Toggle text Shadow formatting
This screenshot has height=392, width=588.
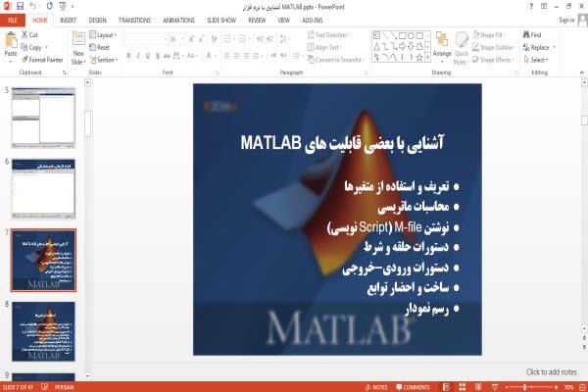pyautogui.click(x=158, y=56)
